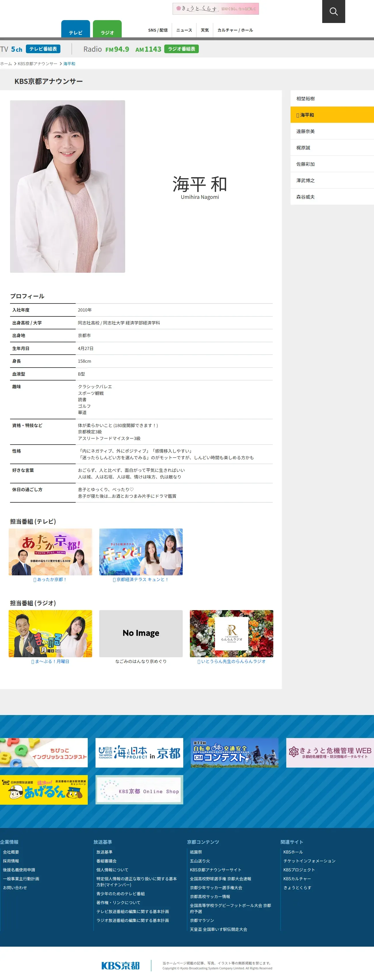Screen dimensions: 374x980
Task: Select 相埜裕樹 in announcer sidebar
Action: [332, 99]
